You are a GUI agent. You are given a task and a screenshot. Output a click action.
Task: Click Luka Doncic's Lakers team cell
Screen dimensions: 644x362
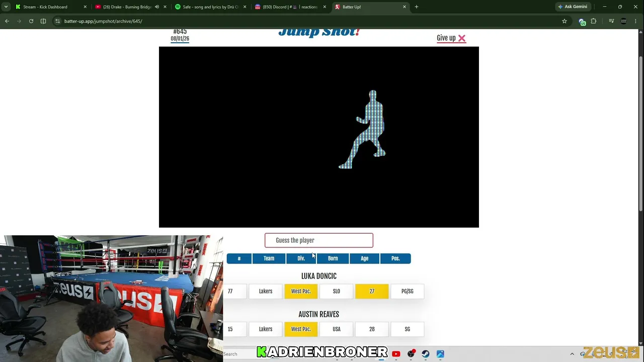tap(266, 291)
